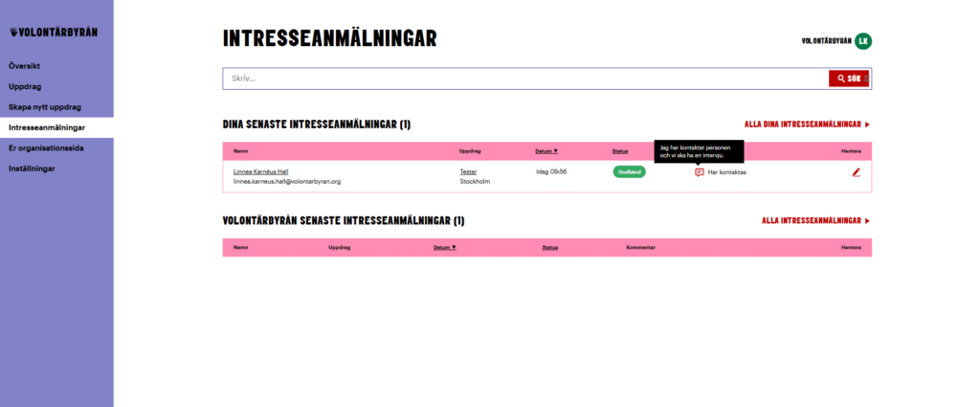The image size is (980, 407).
Task: Click the red pencil edit icon for Linnea
Action: 857,172
